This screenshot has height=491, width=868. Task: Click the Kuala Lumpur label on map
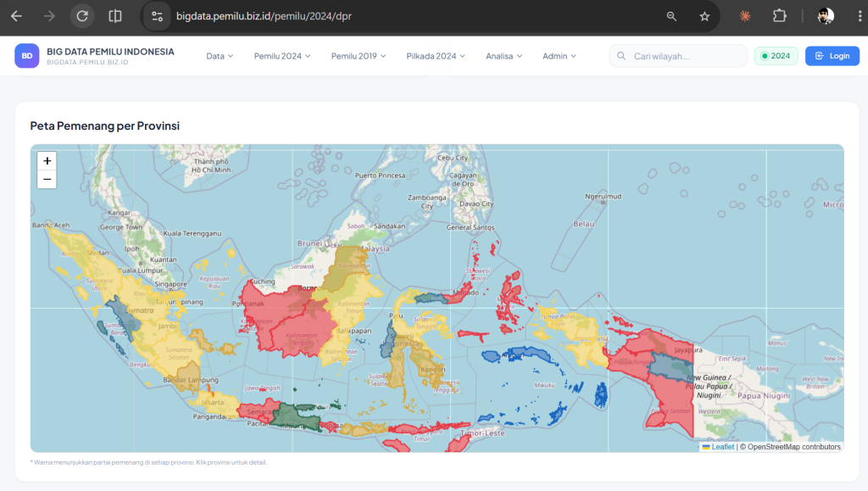pyautogui.click(x=142, y=271)
